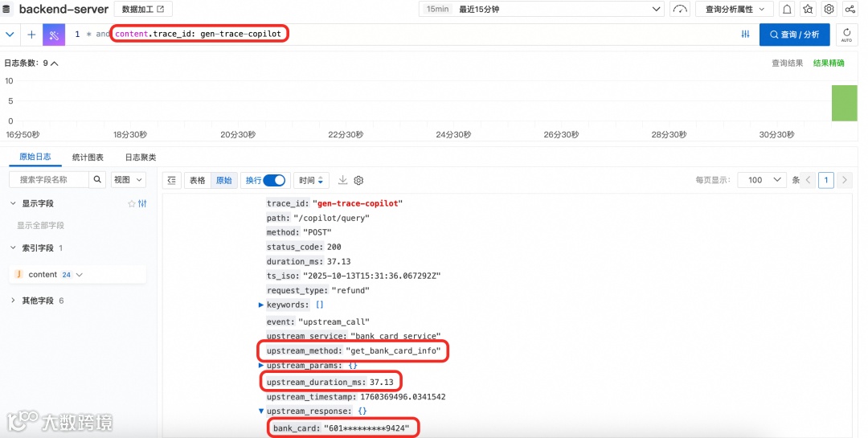Collapse the 显示字段 section

14,203
